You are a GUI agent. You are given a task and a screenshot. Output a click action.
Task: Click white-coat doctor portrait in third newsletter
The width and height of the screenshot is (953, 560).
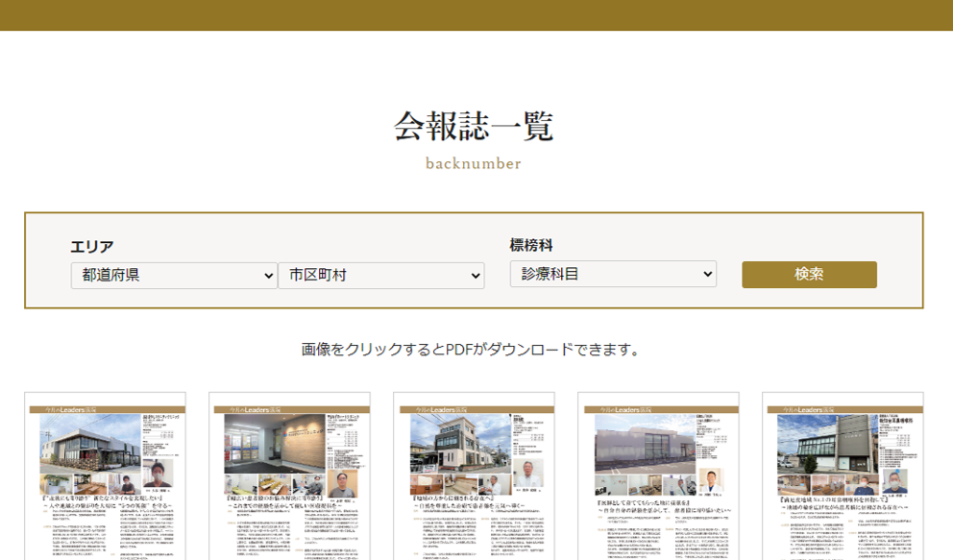point(526,475)
